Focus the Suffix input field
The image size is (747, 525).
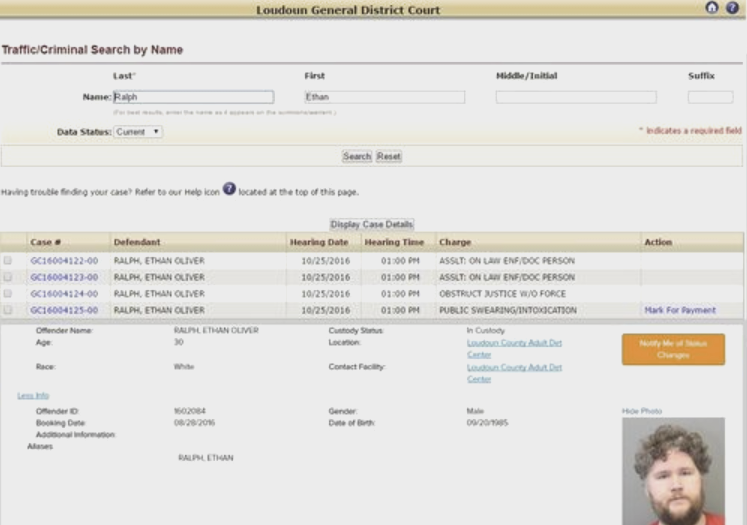(x=710, y=97)
